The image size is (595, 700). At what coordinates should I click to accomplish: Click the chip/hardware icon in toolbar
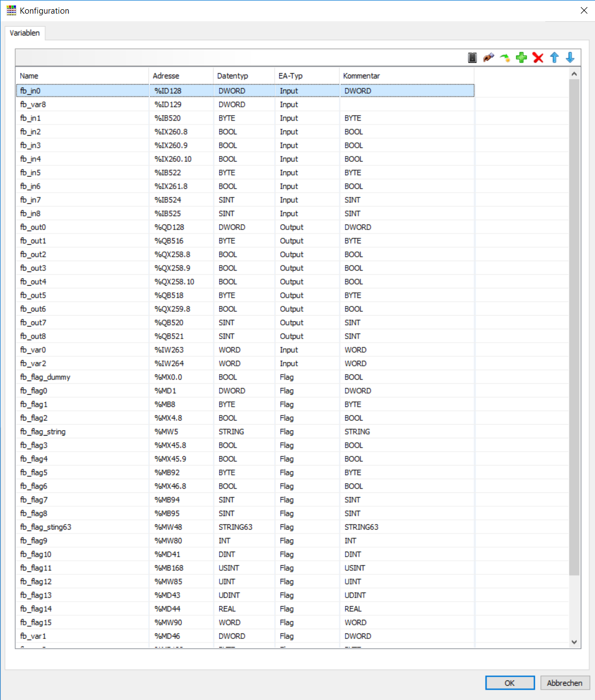(x=472, y=57)
